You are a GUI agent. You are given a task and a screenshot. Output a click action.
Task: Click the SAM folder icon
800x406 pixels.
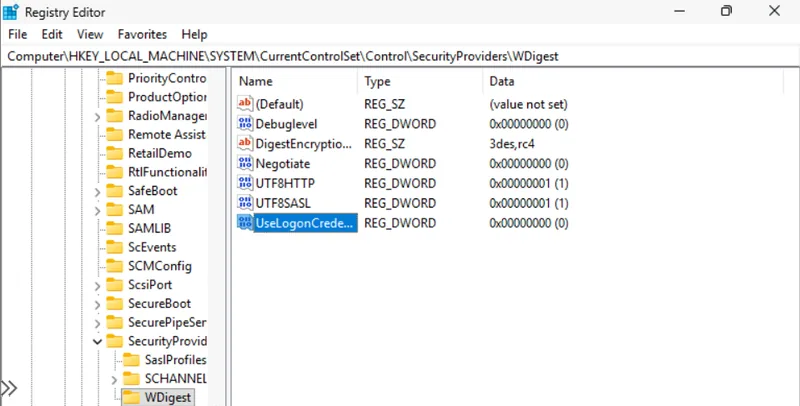pyautogui.click(x=115, y=210)
